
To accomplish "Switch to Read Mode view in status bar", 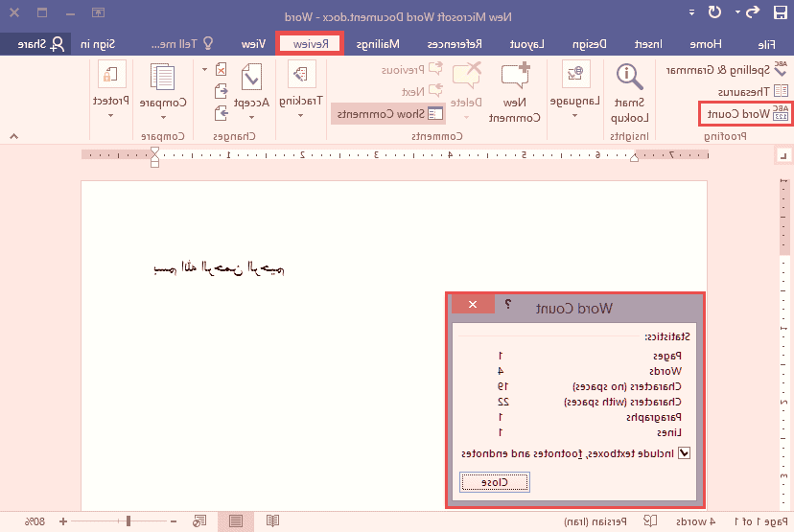I will pos(273,521).
